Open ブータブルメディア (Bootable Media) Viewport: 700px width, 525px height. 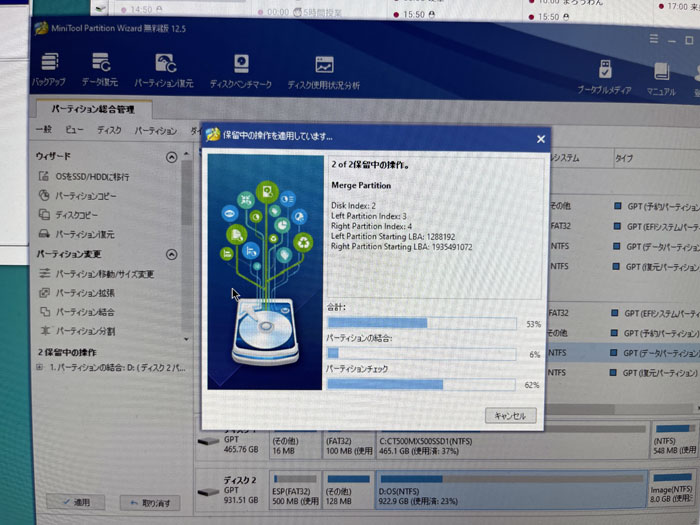604,77
